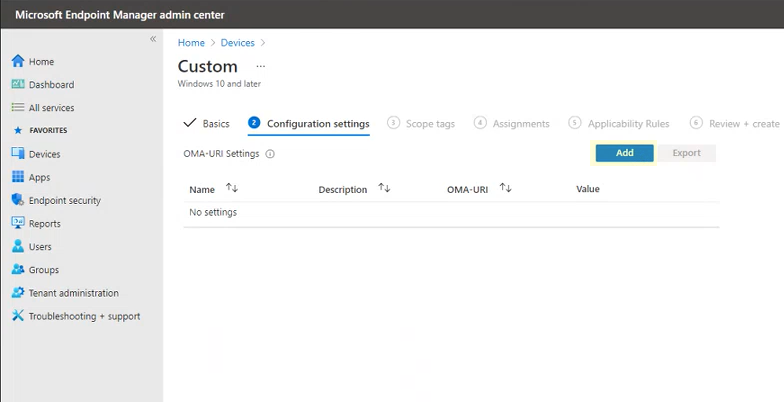This screenshot has height=402, width=784.
Task: Collapse the sidebar with double chevron
Action: click(153, 39)
